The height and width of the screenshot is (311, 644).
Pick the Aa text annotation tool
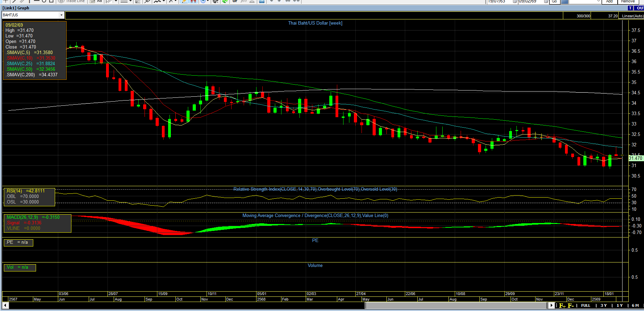[x=99, y=1]
